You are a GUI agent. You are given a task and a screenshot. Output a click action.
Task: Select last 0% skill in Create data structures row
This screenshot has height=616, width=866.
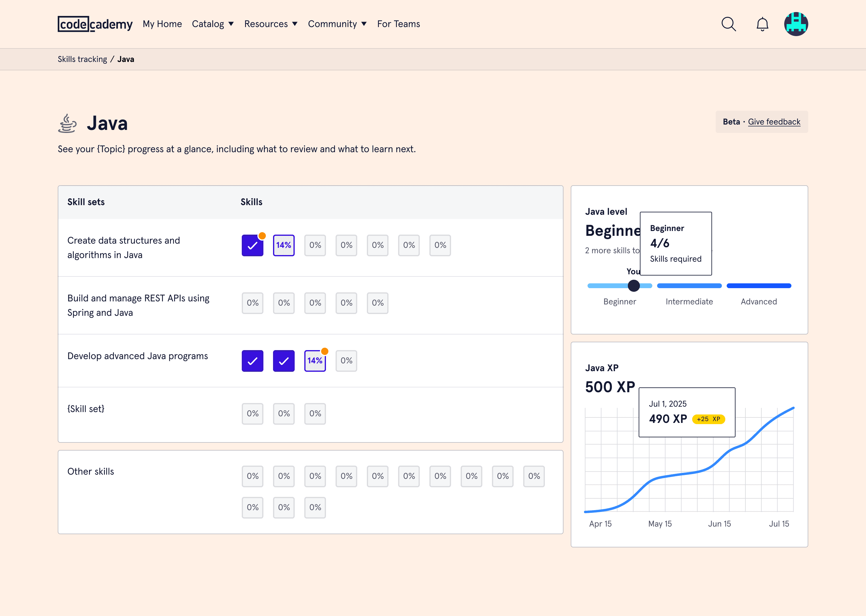[440, 245]
